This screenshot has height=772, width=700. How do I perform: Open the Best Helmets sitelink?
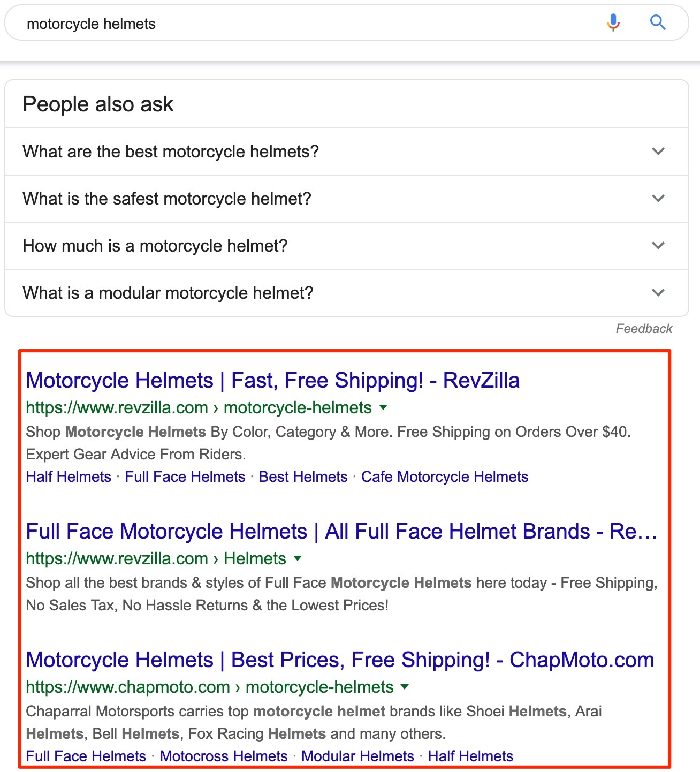[303, 477]
